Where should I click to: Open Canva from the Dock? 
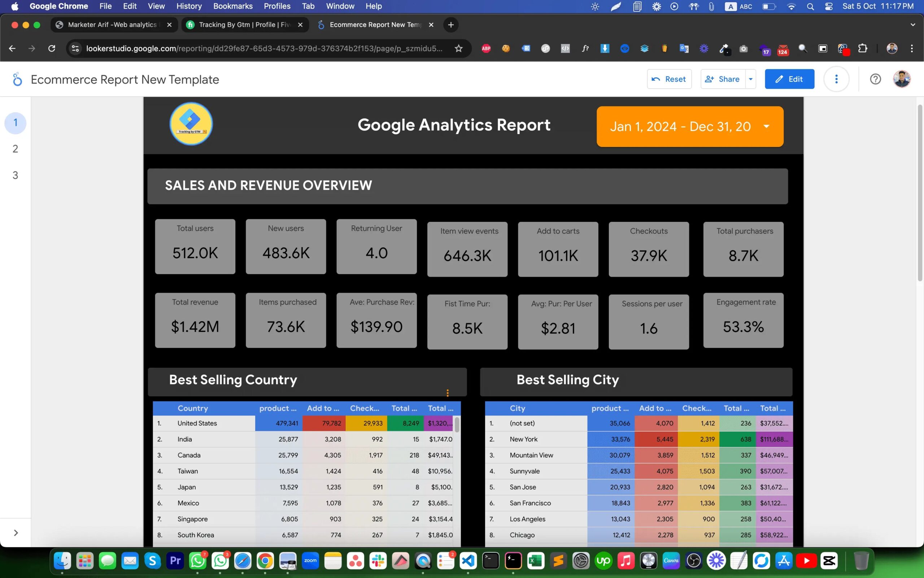[x=671, y=561]
